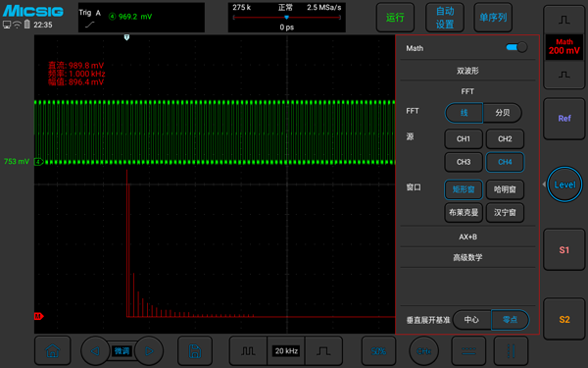588x368 pixels.
Task: Open the S2 serial decode button
Action: (564, 319)
